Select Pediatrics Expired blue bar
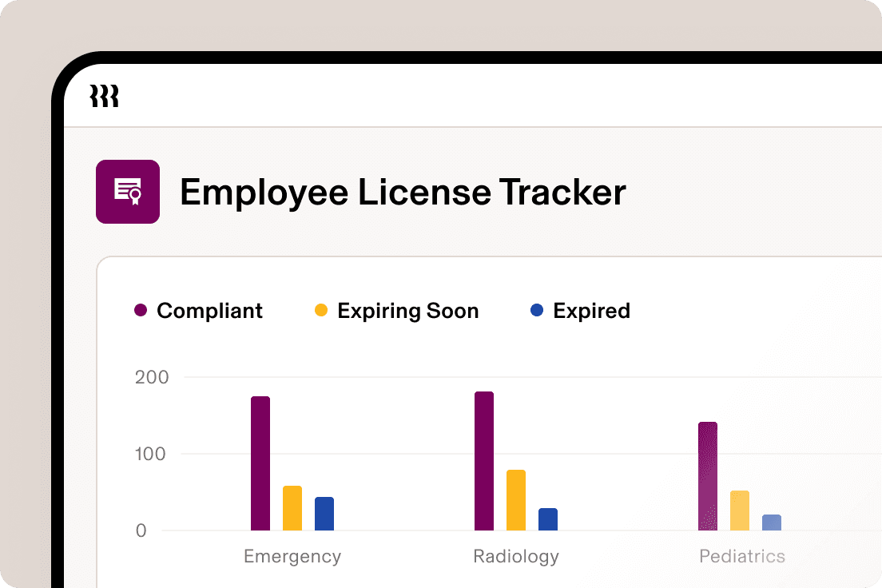The image size is (882, 588). [x=772, y=522]
